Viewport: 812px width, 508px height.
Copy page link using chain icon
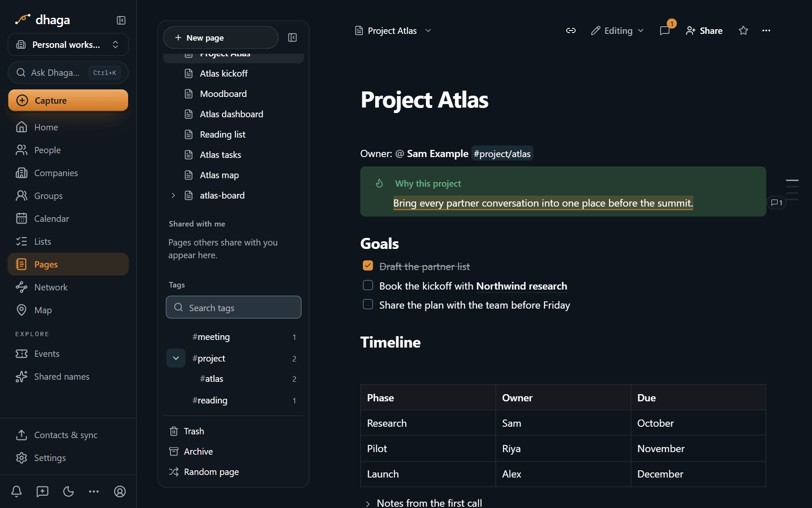[571, 30]
